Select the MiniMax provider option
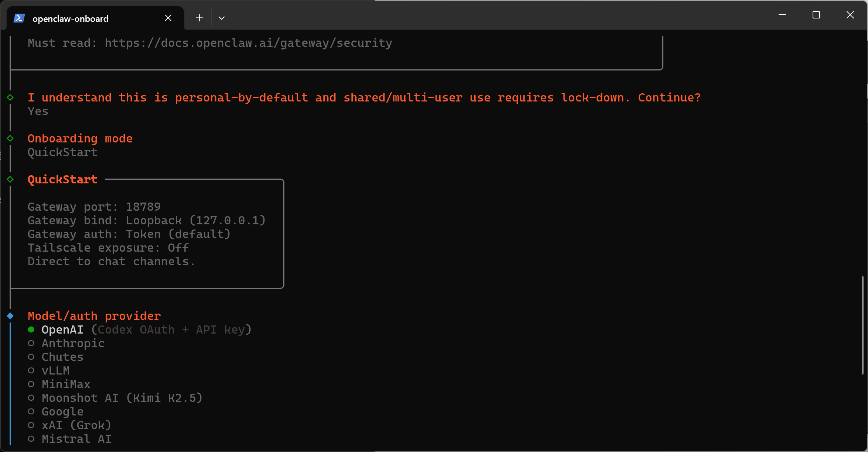This screenshot has width=868, height=452. (59, 384)
